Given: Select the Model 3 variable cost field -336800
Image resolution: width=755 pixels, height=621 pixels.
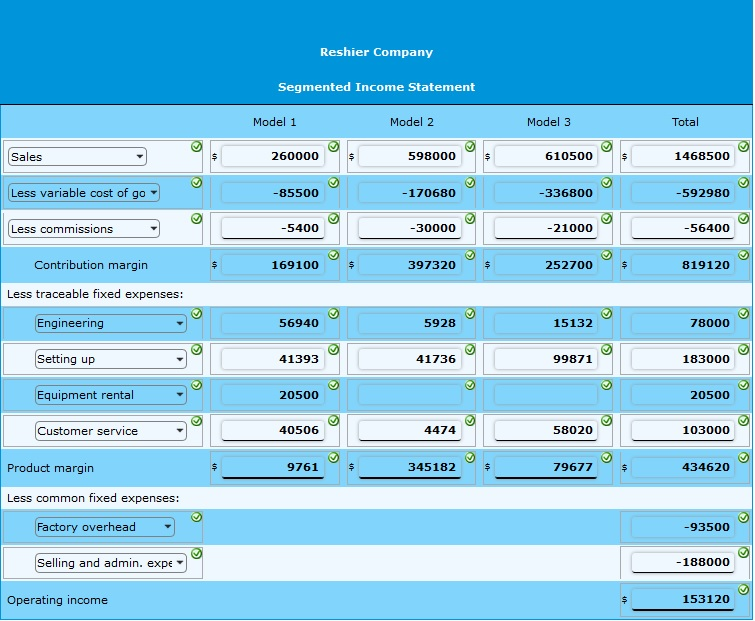Looking at the screenshot, I should [x=546, y=193].
